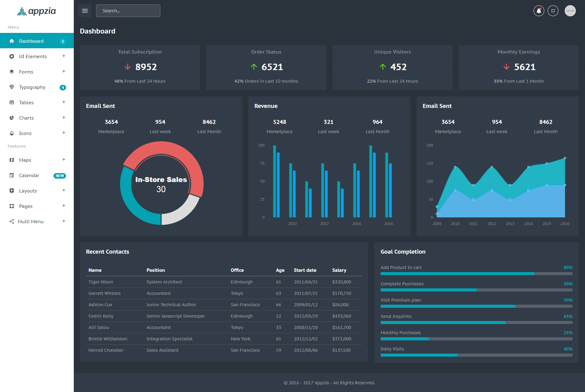585x392 pixels.
Task: Click the Typography diamond icon
Action: click(12, 87)
